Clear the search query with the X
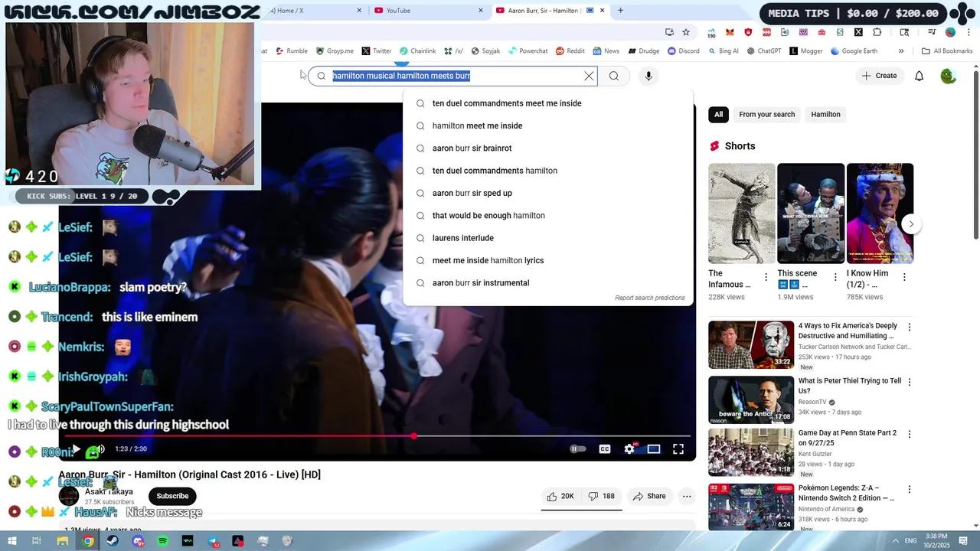The height and width of the screenshot is (551, 980). [589, 76]
